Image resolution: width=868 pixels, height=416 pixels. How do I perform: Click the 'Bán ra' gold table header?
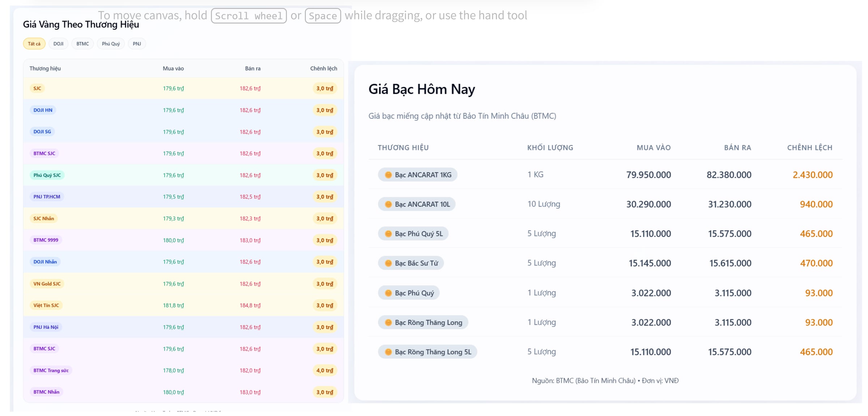tap(253, 68)
